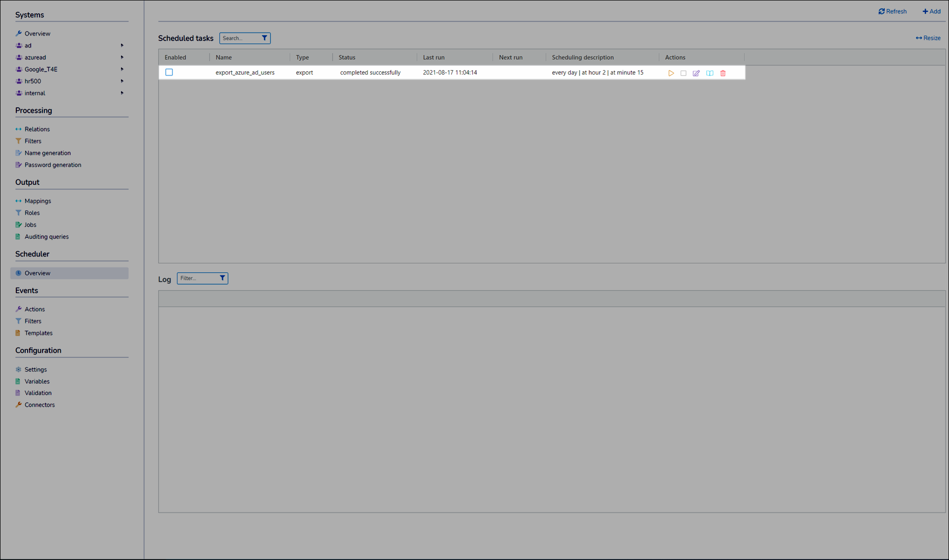The height and width of the screenshot is (560, 949).
Task: Enable the export_azure_ad_users task checkbox
Action: tap(169, 72)
